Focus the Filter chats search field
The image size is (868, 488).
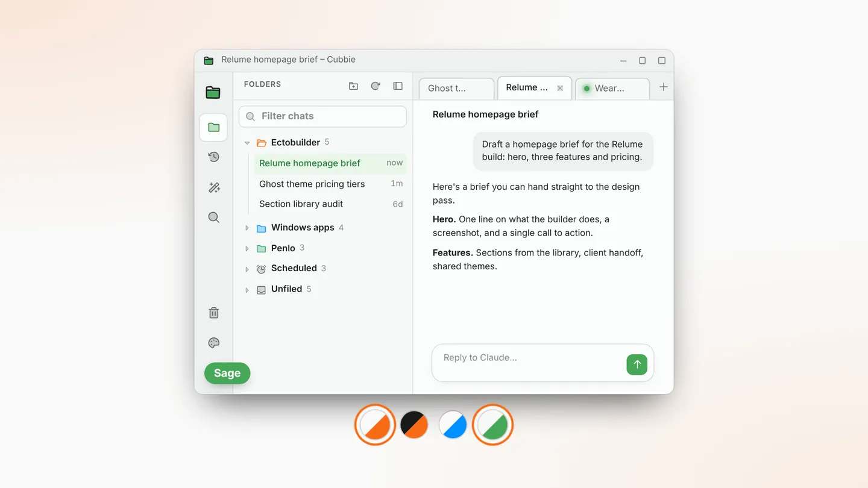coord(322,116)
